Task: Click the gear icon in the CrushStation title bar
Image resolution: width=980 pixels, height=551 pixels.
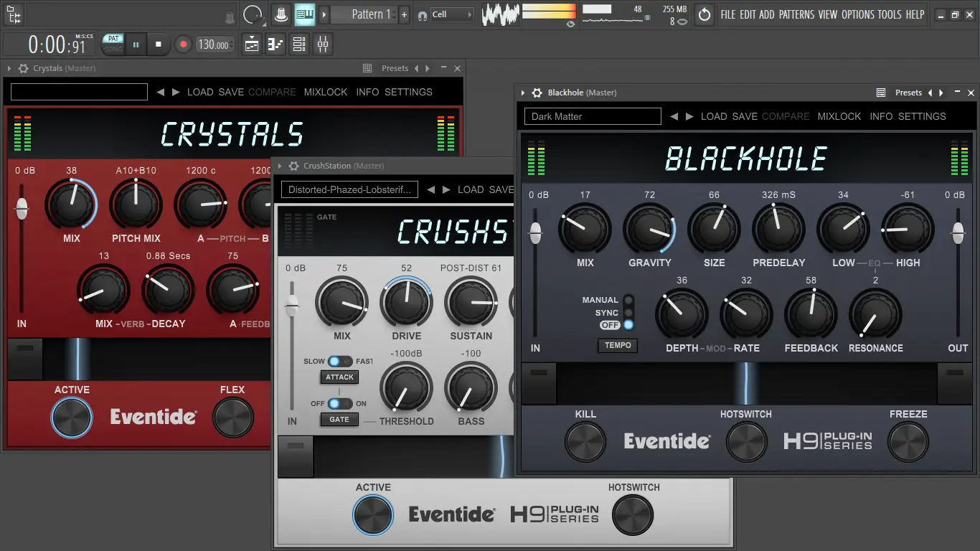Action: pyautogui.click(x=293, y=166)
